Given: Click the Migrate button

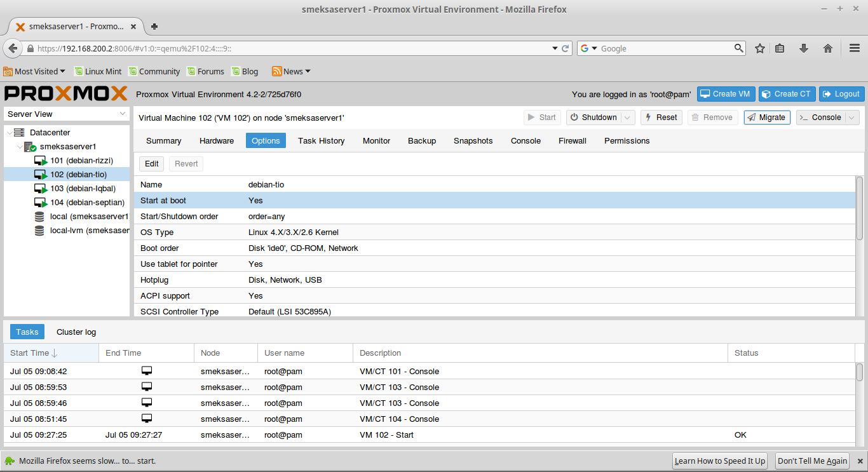Looking at the screenshot, I should [x=766, y=118].
